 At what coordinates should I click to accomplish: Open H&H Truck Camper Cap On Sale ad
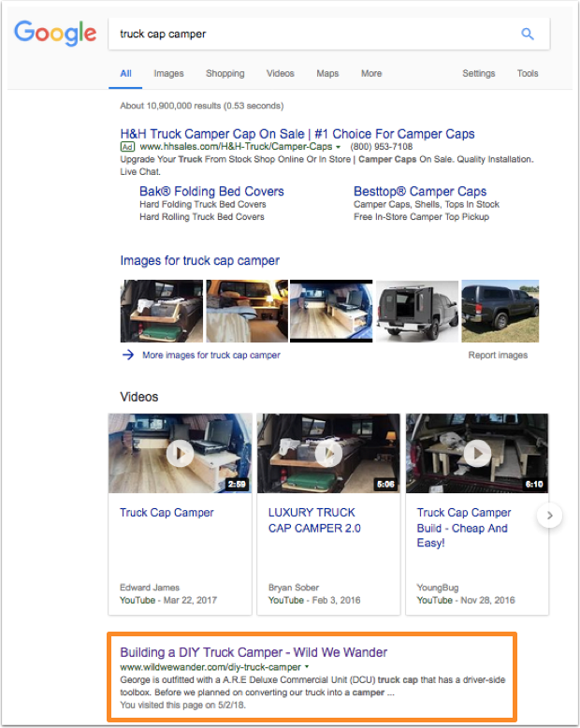tap(297, 134)
